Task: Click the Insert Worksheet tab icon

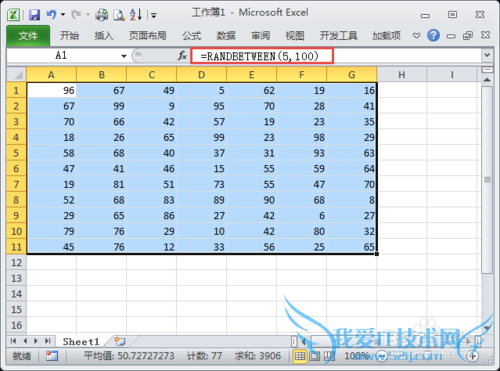Action: [x=120, y=341]
